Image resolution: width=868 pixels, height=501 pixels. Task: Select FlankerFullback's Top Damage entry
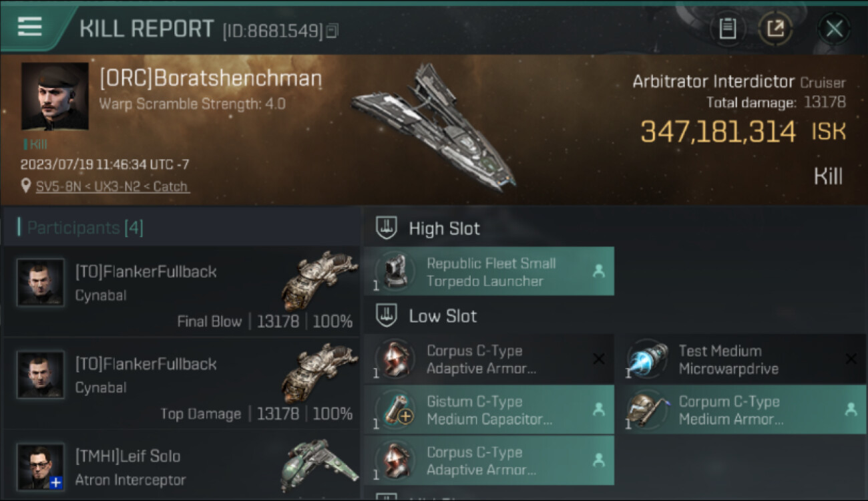(182, 383)
